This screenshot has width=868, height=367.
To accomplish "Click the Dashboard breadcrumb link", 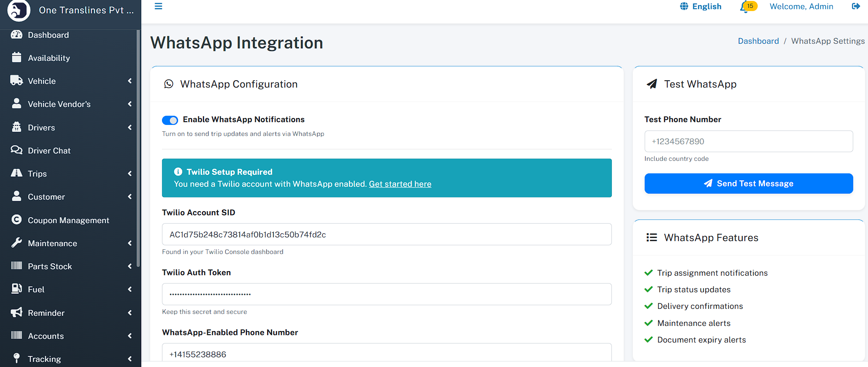I will point(758,41).
